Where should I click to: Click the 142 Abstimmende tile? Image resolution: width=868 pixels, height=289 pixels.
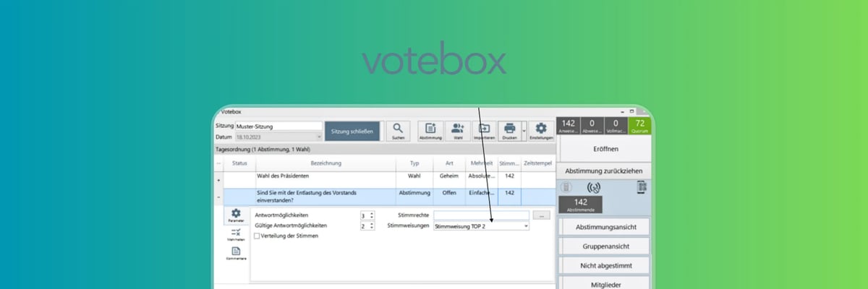(x=580, y=205)
